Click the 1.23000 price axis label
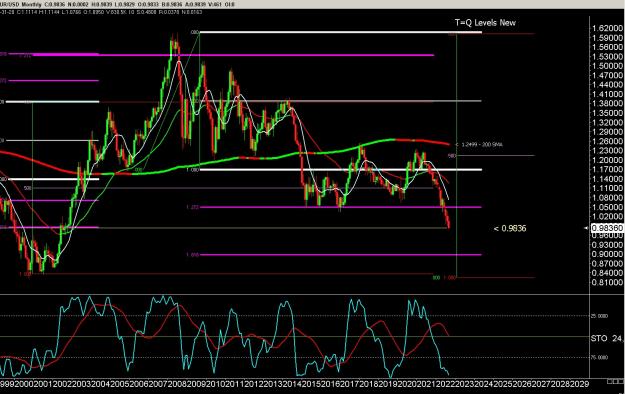The image size is (625, 394). (607, 151)
